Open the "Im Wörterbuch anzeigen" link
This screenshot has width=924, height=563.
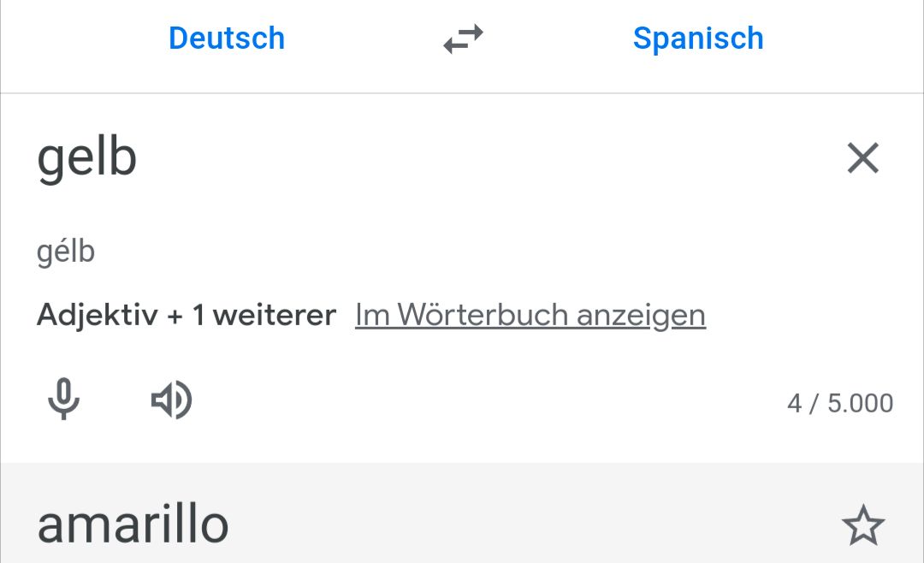pos(530,315)
